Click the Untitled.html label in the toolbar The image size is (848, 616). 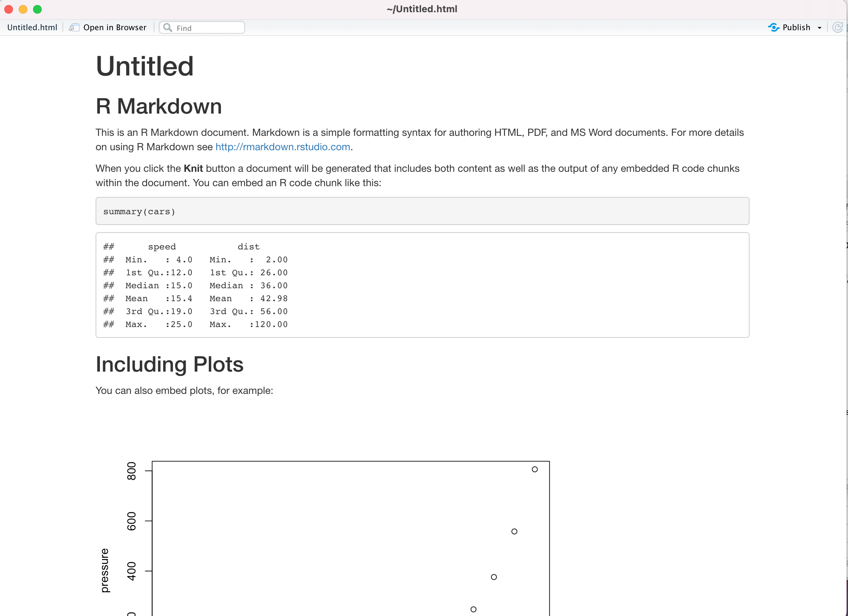[32, 27]
